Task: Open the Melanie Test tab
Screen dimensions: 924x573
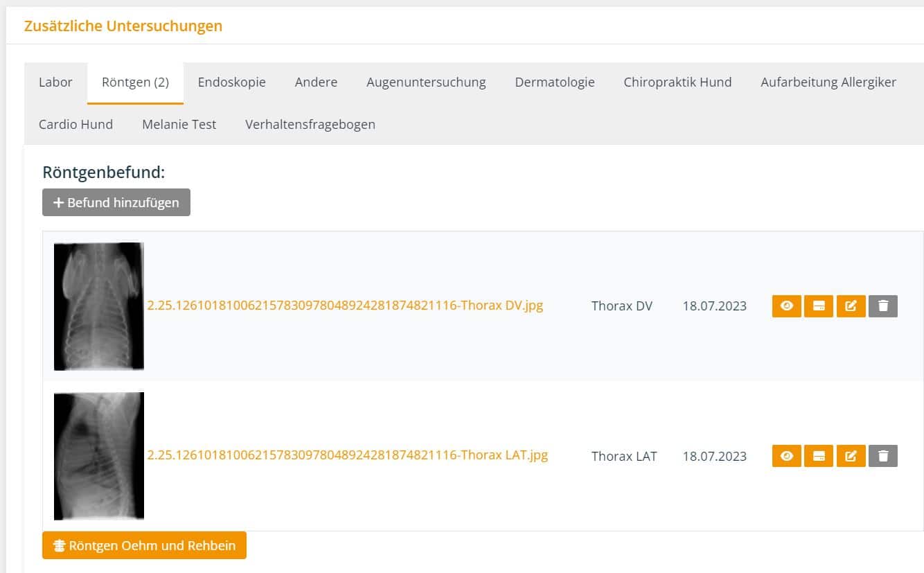Action: (179, 125)
